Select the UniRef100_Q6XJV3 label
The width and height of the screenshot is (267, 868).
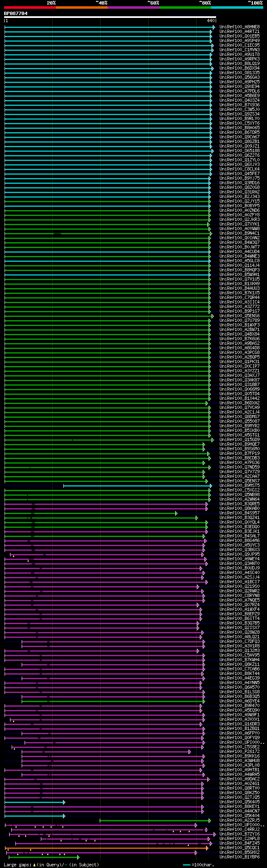pyautogui.click(x=239, y=164)
